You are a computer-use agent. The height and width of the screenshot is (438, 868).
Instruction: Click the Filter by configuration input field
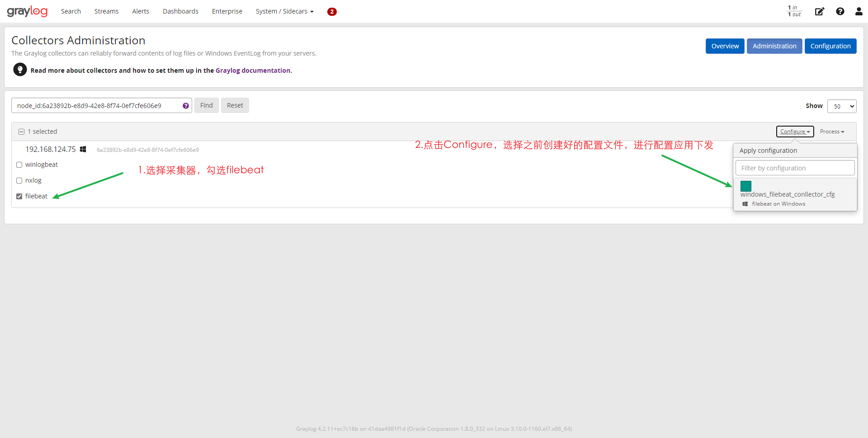(x=794, y=168)
